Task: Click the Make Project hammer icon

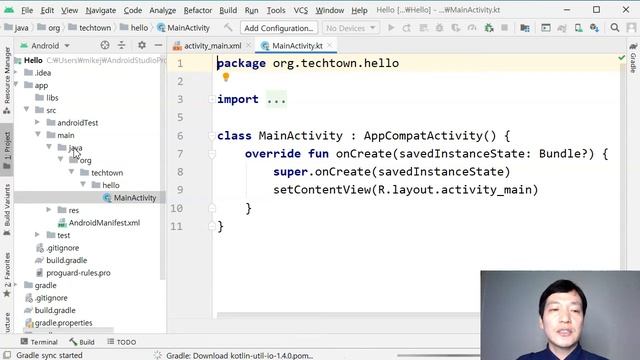Action: click(x=228, y=27)
